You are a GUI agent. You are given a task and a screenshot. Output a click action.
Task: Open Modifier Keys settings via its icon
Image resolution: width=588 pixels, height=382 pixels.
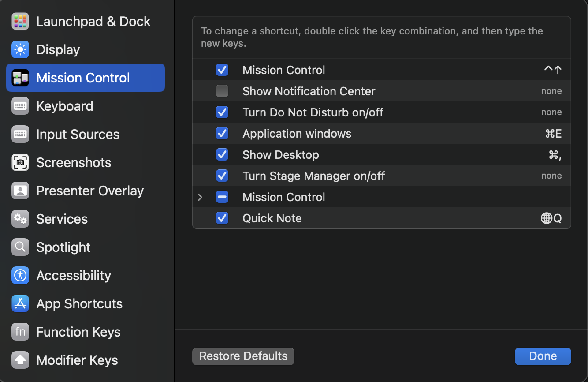(x=20, y=360)
